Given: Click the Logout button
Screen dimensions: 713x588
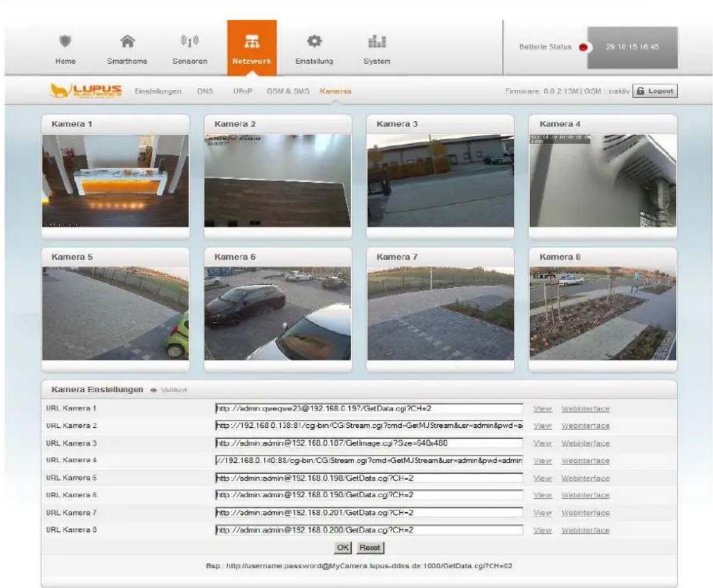Looking at the screenshot, I should (x=655, y=91).
